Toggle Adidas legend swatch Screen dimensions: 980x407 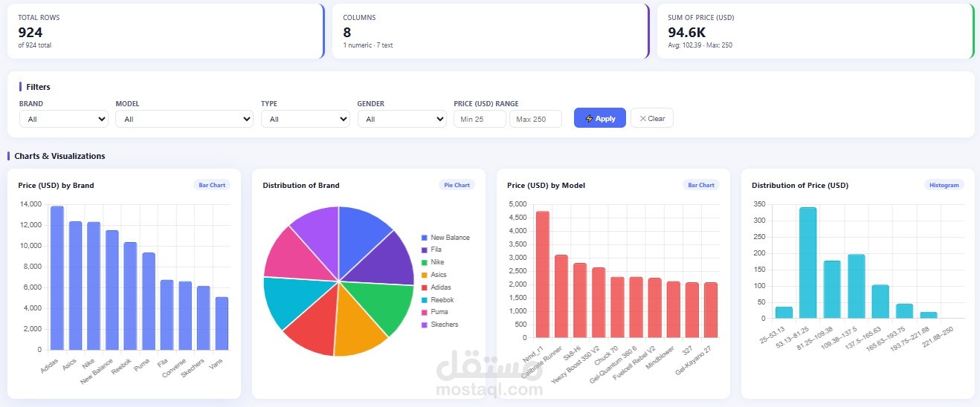(x=424, y=287)
